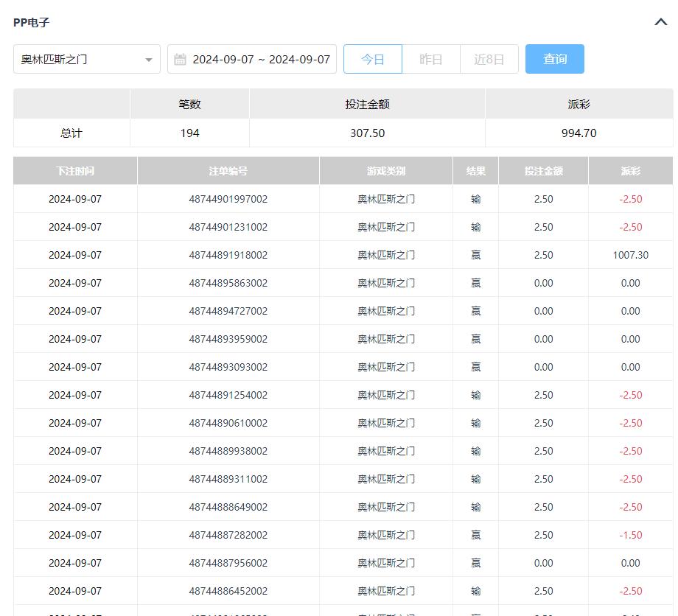This screenshot has height=616, width=678.
Task: Click the -1.50 payout value
Action: pyautogui.click(x=630, y=535)
